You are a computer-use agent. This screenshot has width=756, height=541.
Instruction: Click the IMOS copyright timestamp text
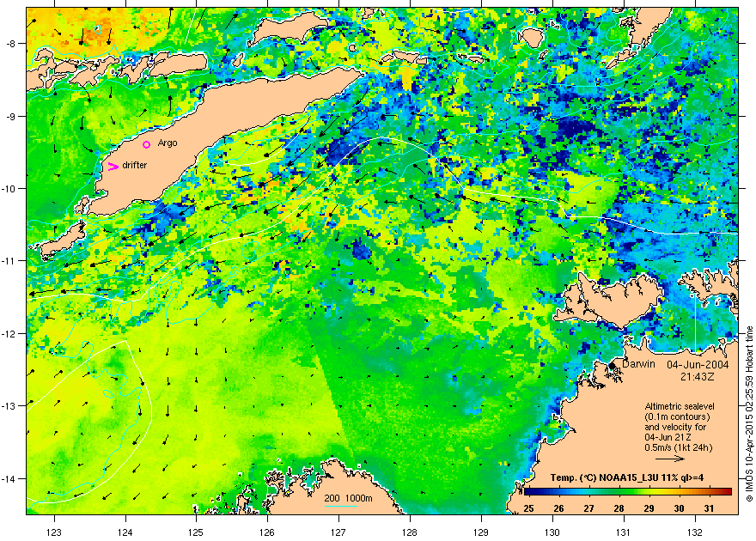click(749, 413)
